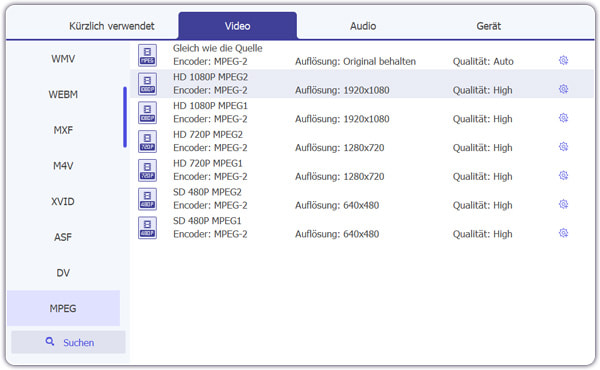Click 1080P format icon of HD 1080P MPEG2
The height and width of the screenshot is (370, 600).
coord(147,84)
